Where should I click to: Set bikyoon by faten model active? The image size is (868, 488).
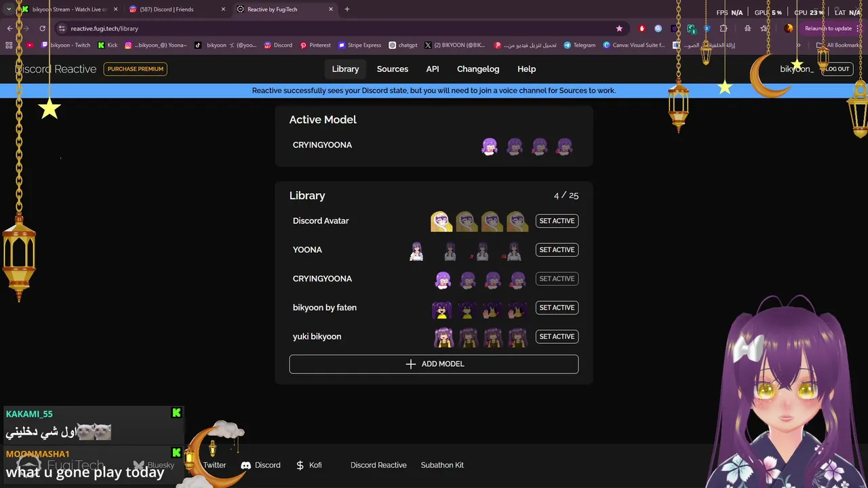[557, 308]
